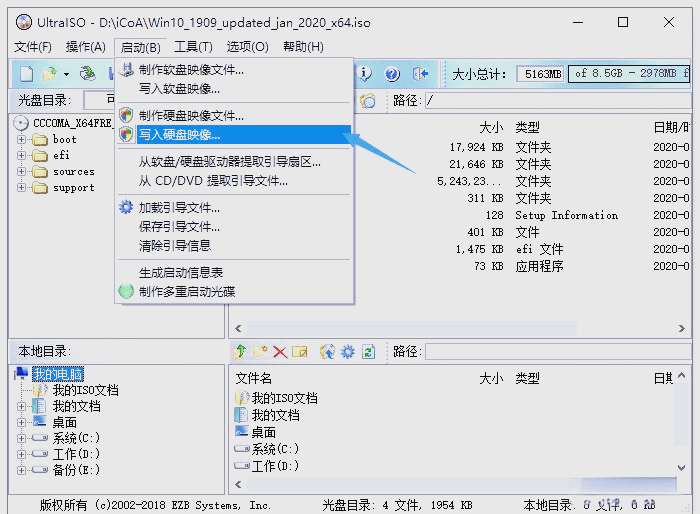
Task: Select the sources folder in disc tree
Action: [x=74, y=171]
